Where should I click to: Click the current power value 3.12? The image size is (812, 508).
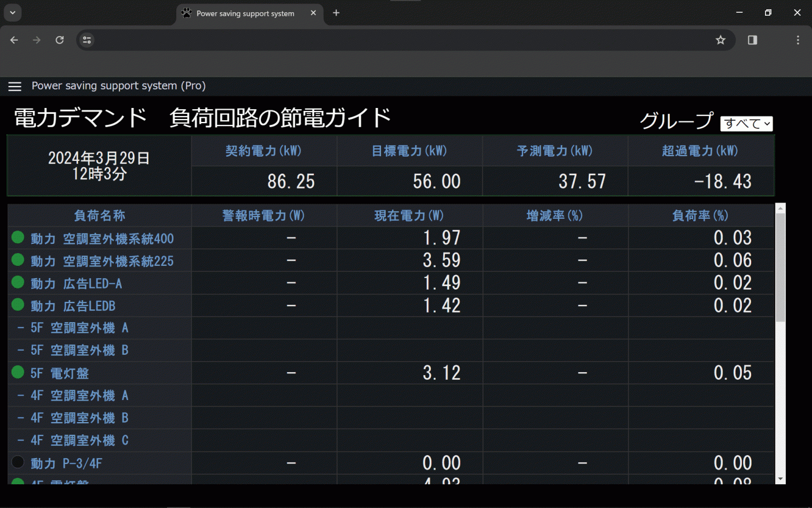[442, 373]
